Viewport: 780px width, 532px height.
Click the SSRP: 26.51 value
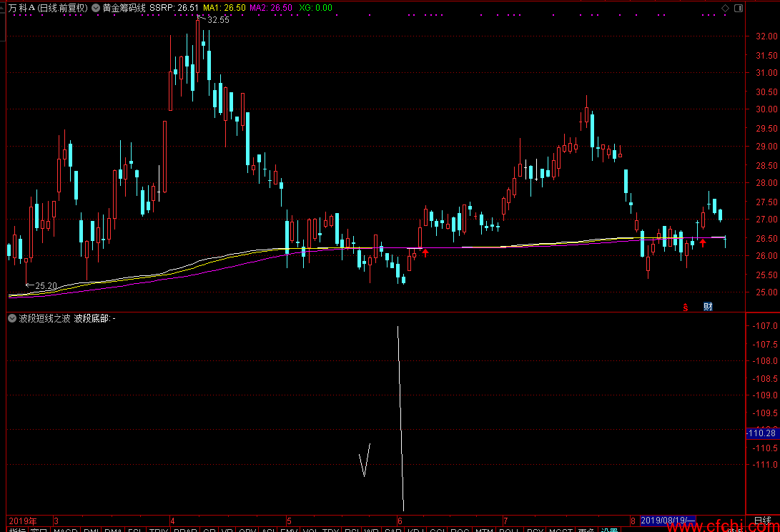(174, 8)
